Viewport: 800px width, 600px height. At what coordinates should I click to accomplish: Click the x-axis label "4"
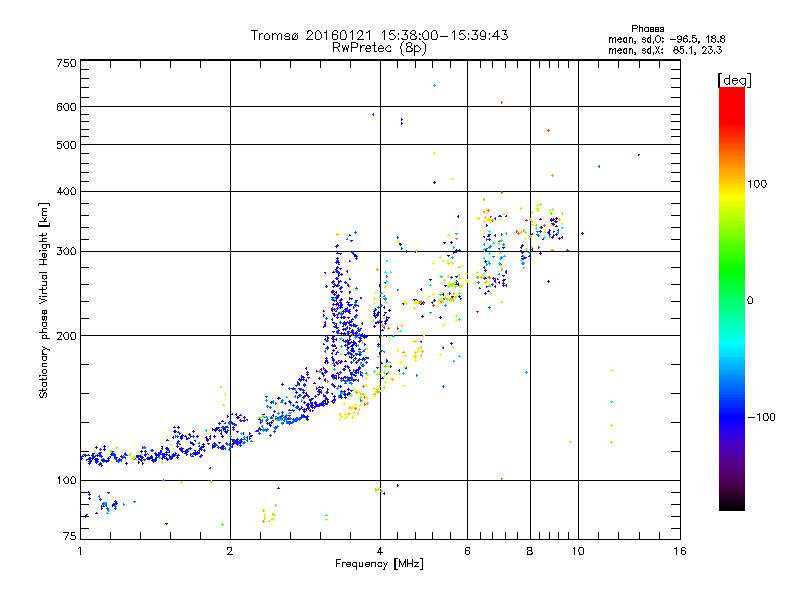pyautogui.click(x=380, y=551)
